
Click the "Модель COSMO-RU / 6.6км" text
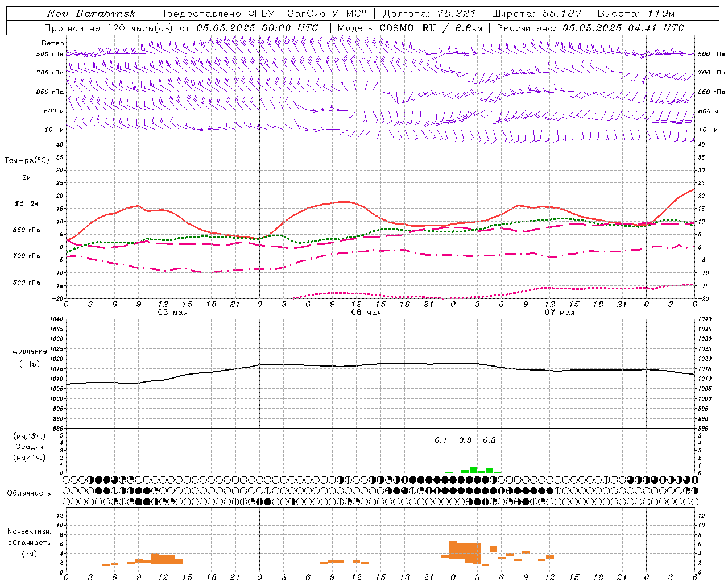point(410,28)
